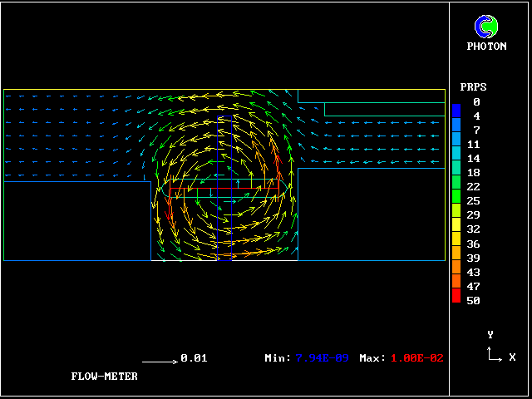Click the reference vector arrow beside 0.01
The height and width of the screenshot is (399, 532).
160,360
